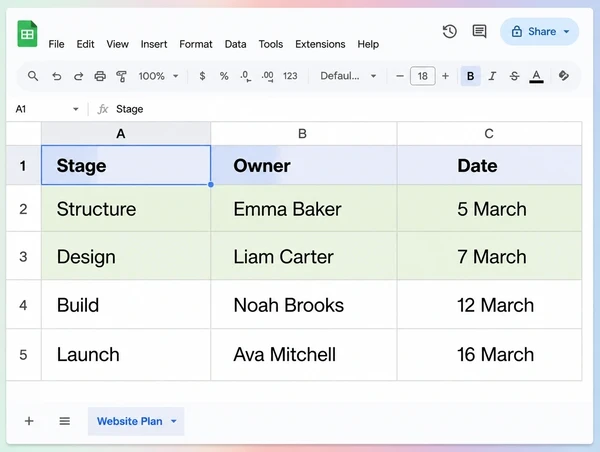600x452 pixels.
Task: Select the Structure cell
Action: pyautogui.click(x=126, y=209)
